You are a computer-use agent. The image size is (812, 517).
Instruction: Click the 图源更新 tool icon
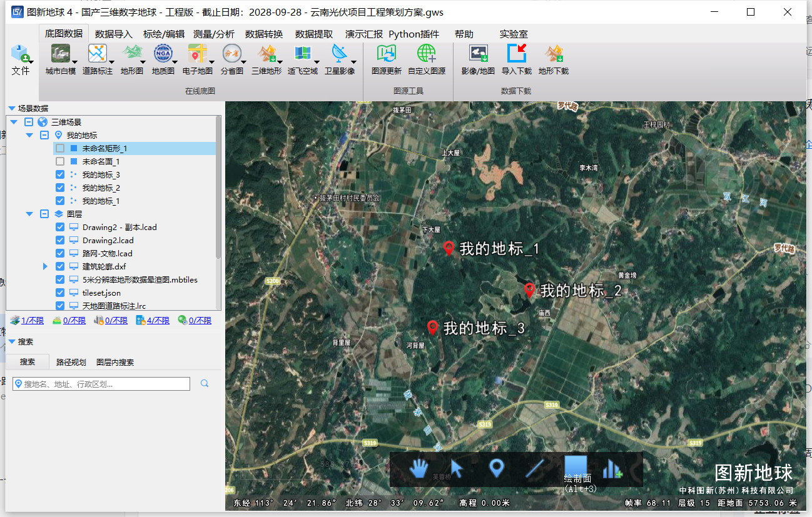click(x=386, y=54)
